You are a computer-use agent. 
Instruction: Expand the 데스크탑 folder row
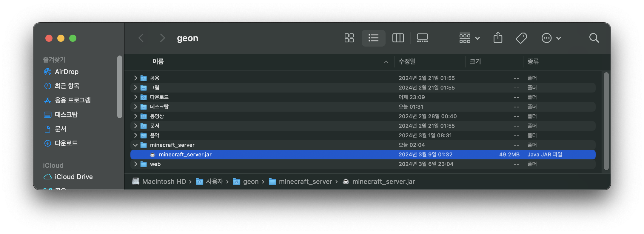[135, 107]
